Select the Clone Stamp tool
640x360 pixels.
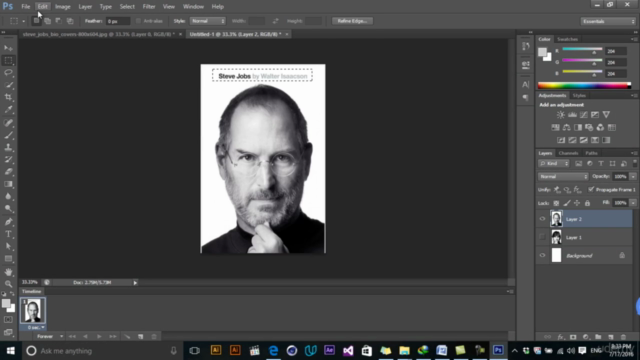coord(8,147)
